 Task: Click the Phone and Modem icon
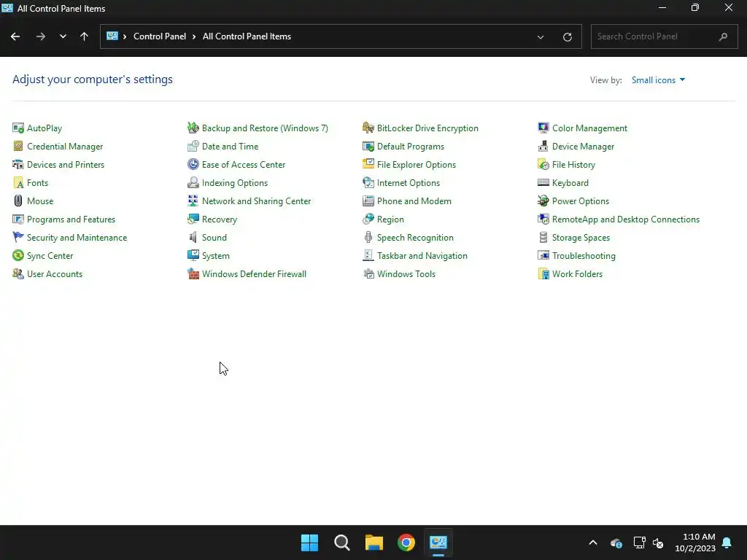tap(368, 201)
